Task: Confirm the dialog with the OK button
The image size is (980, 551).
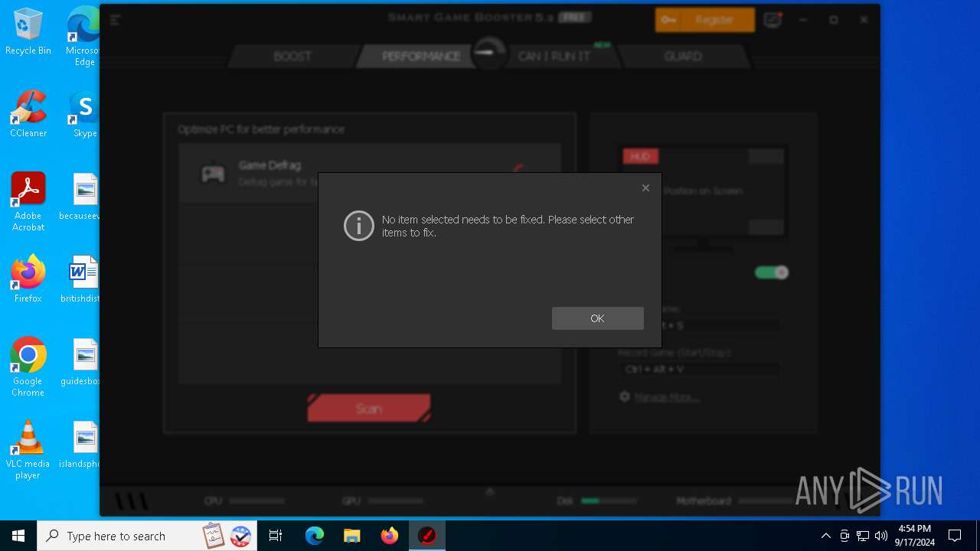Action: 597,318
